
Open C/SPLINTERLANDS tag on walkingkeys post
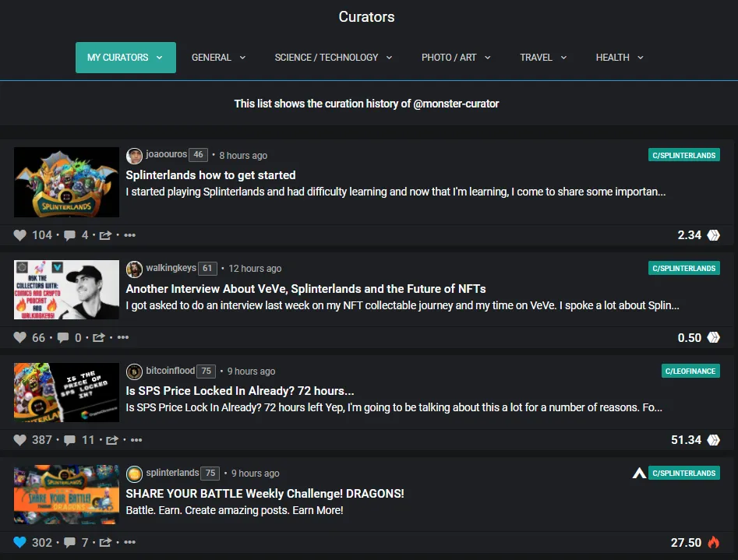point(684,268)
